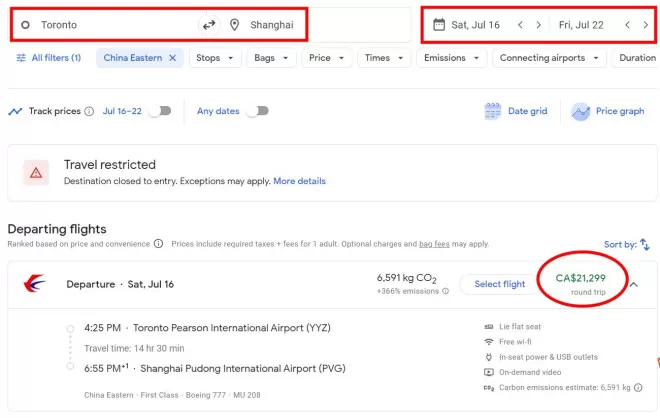Remove the China Eastern filter chip
The height and width of the screenshot is (418, 660).
[173, 58]
